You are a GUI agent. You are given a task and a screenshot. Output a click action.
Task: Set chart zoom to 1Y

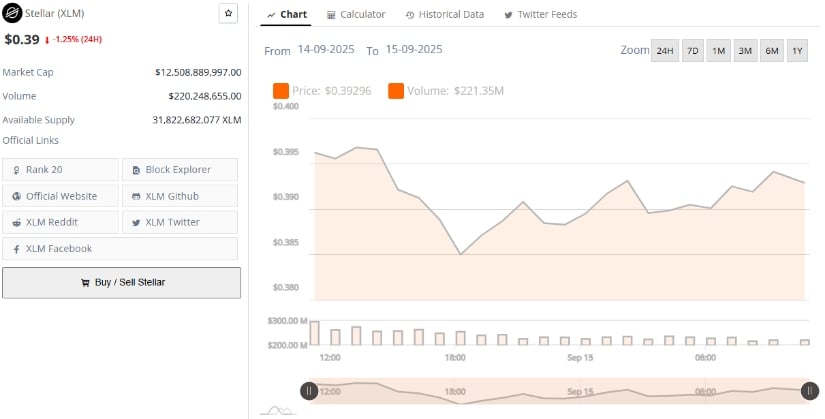[x=797, y=51]
